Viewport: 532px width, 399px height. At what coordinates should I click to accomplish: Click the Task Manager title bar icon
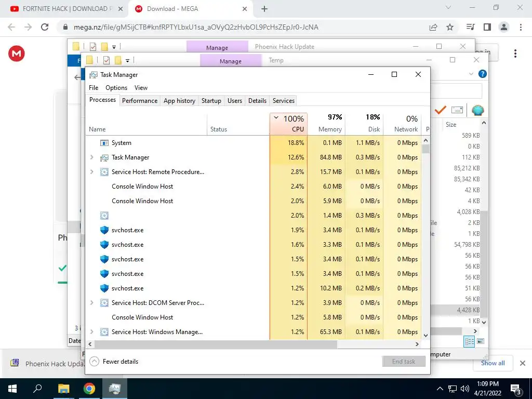pos(94,75)
